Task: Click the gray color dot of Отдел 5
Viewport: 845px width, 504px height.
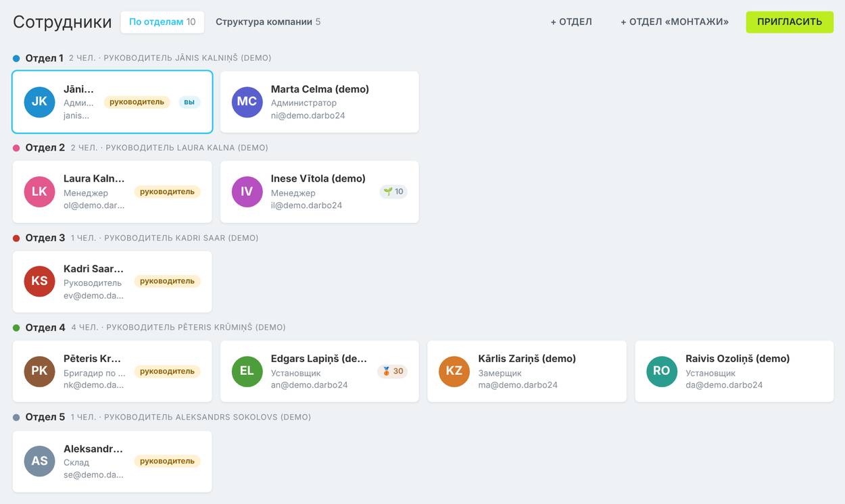Action: coord(16,418)
